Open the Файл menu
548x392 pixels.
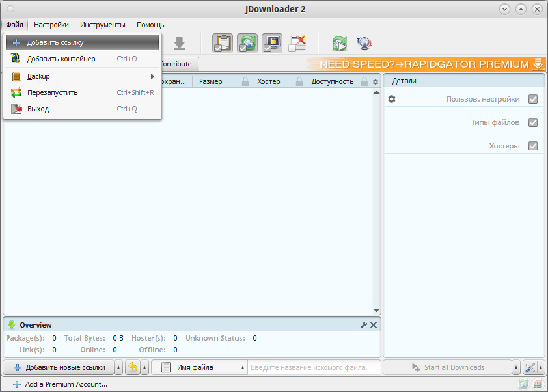[x=15, y=25]
